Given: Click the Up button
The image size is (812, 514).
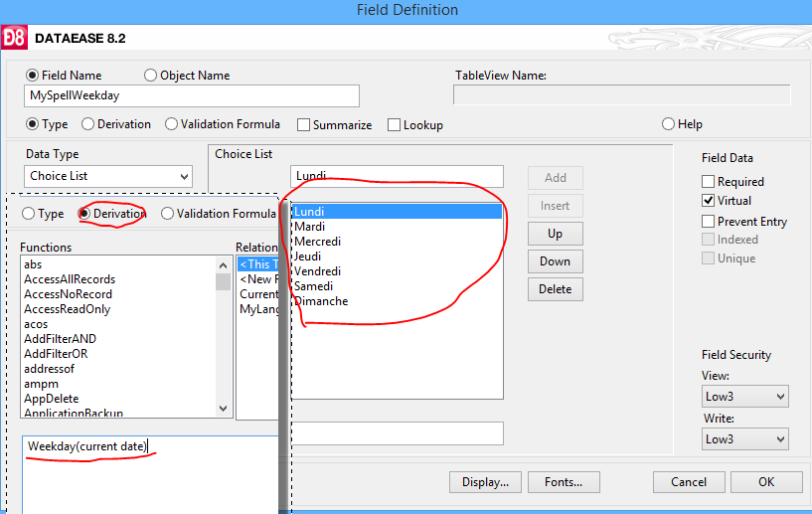Looking at the screenshot, I should tap(556, 234).
